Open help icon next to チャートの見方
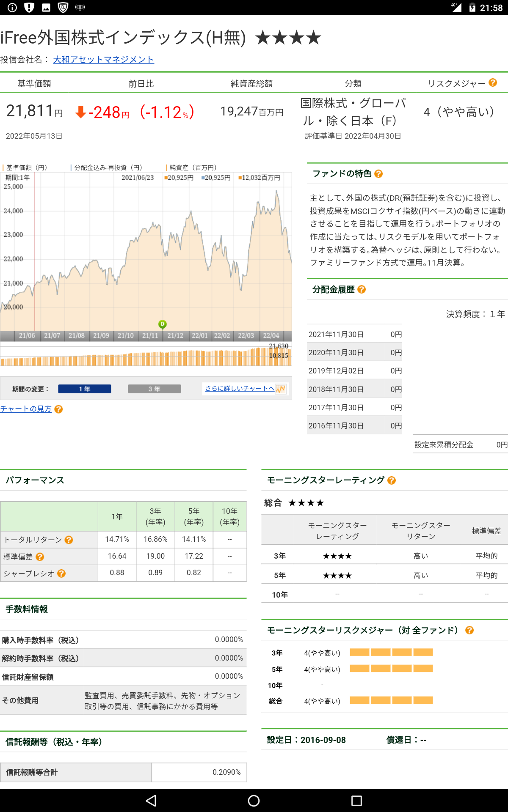 [x=59, y=409]
